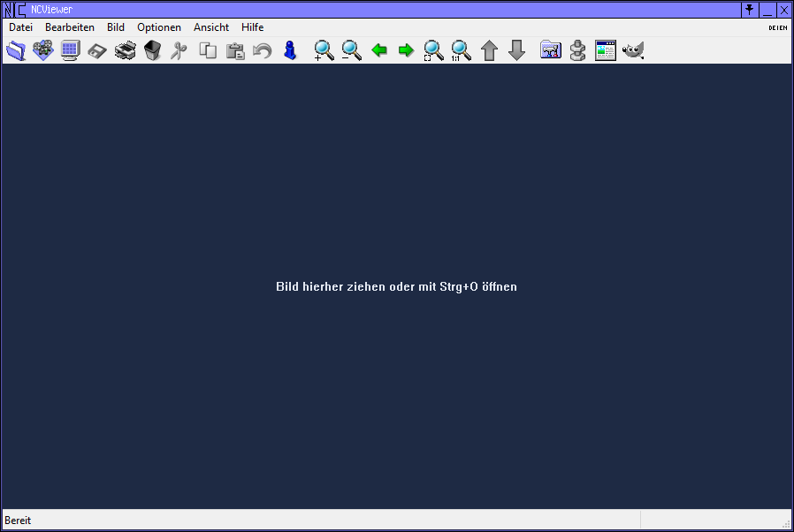The height and width of the screenshot is (532, 794).
Task: Open the Hilfe menu
Action: [x=252, y=27]
